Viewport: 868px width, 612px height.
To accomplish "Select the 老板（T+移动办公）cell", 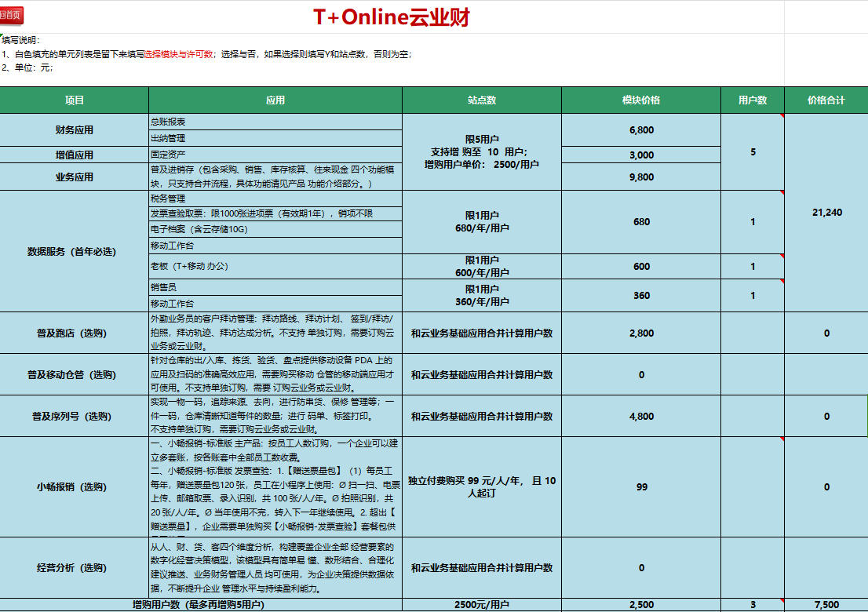I will 275,266.
